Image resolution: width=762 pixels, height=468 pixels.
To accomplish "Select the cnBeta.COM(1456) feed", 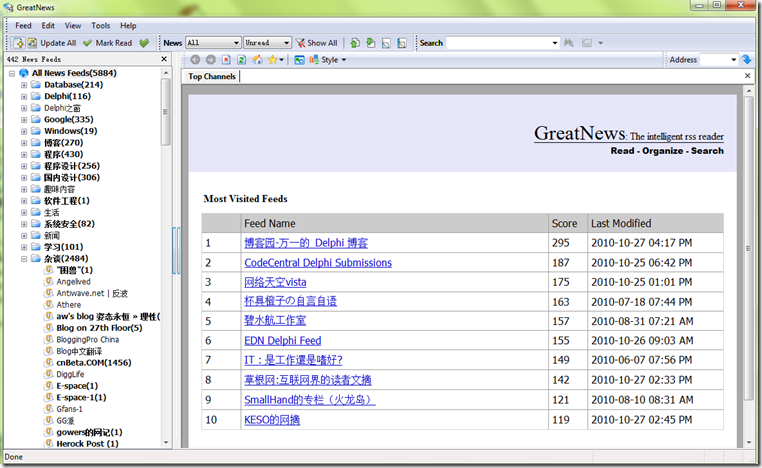I will pos(94,363).
